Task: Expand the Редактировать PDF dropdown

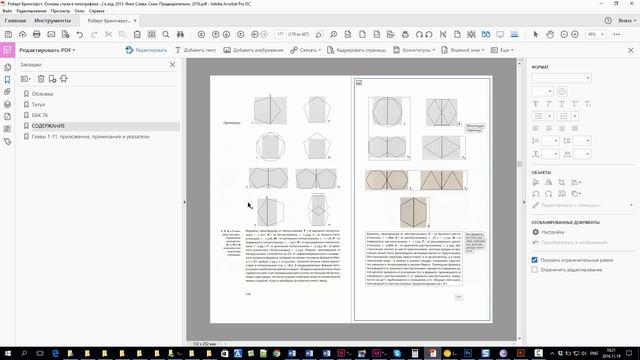Action: click(x=47, y=50)
